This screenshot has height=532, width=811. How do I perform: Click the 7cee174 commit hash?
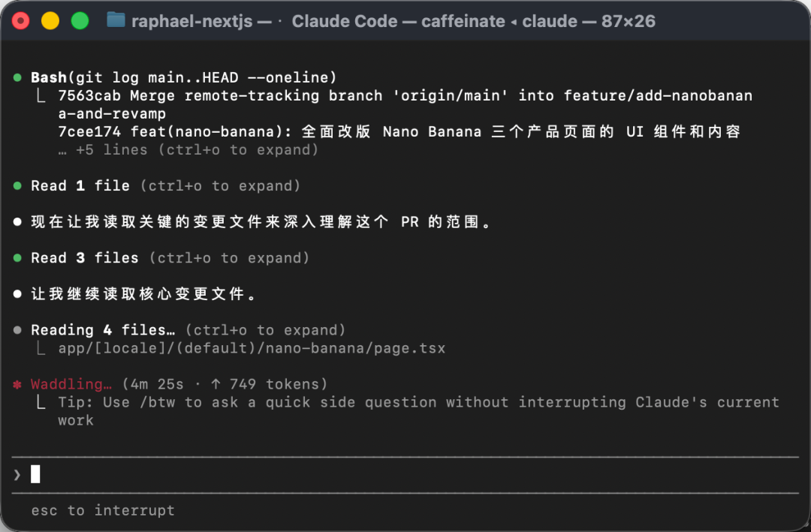89,132
